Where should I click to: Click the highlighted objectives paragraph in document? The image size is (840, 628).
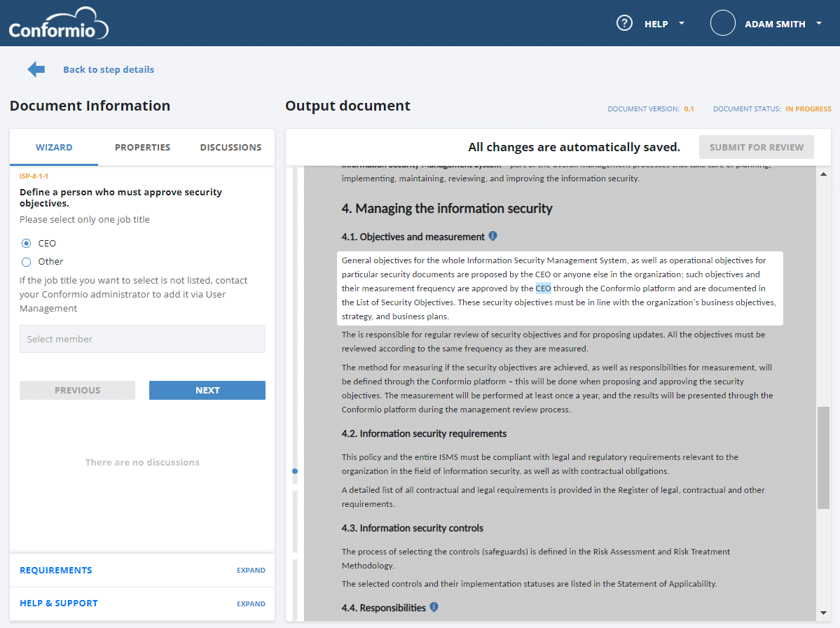pos(560,288)
